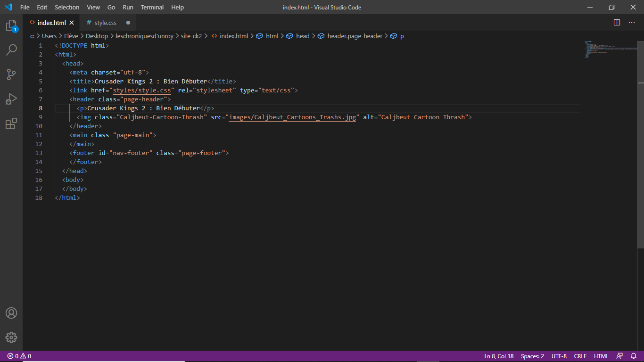Open the Accounts menu icon
Screen dimensions: 644x362
11,313
